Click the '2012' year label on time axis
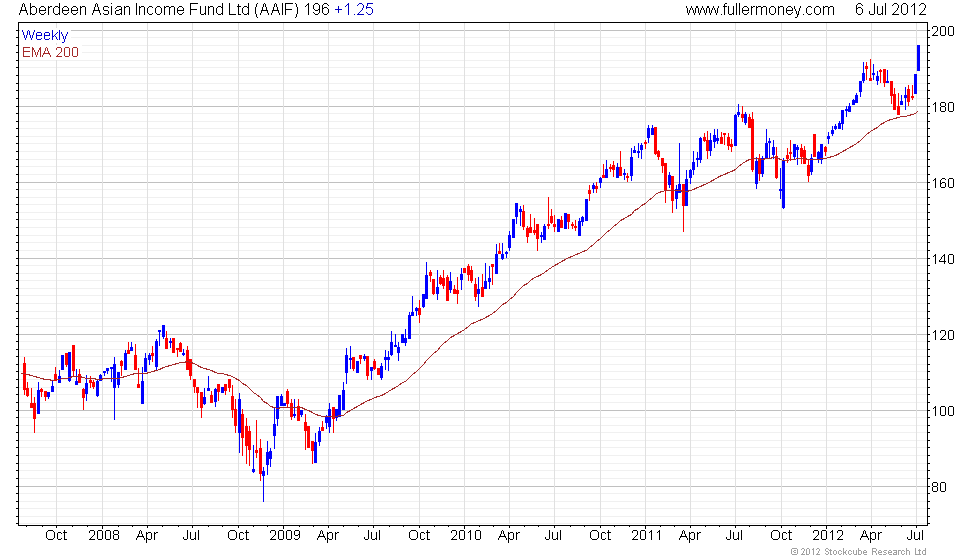 click(828, 536)
